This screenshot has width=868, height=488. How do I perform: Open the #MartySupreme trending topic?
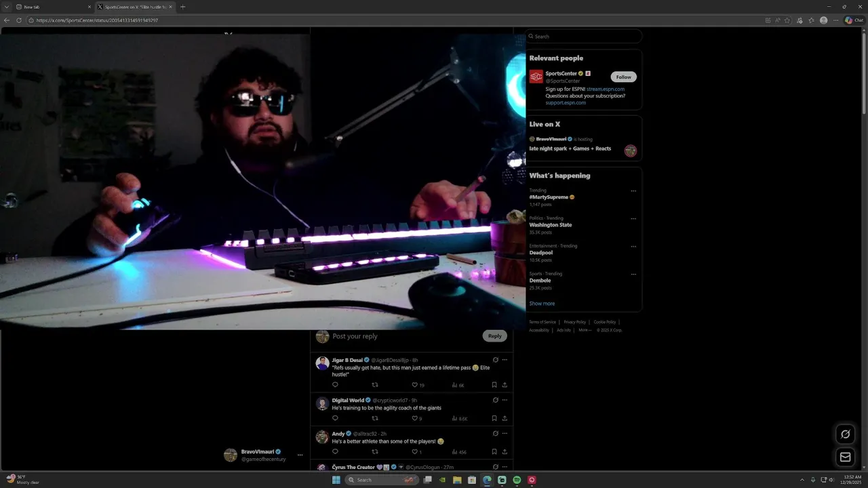coord(552,197)
